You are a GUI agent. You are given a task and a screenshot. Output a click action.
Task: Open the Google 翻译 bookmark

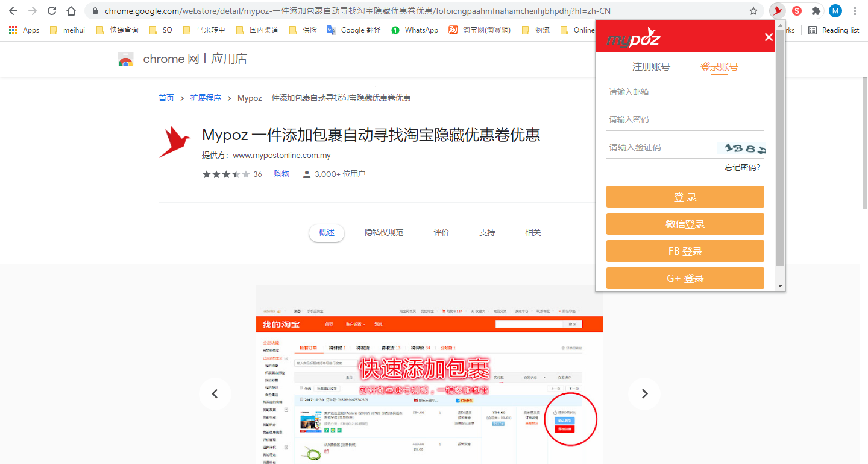[354, 30]
